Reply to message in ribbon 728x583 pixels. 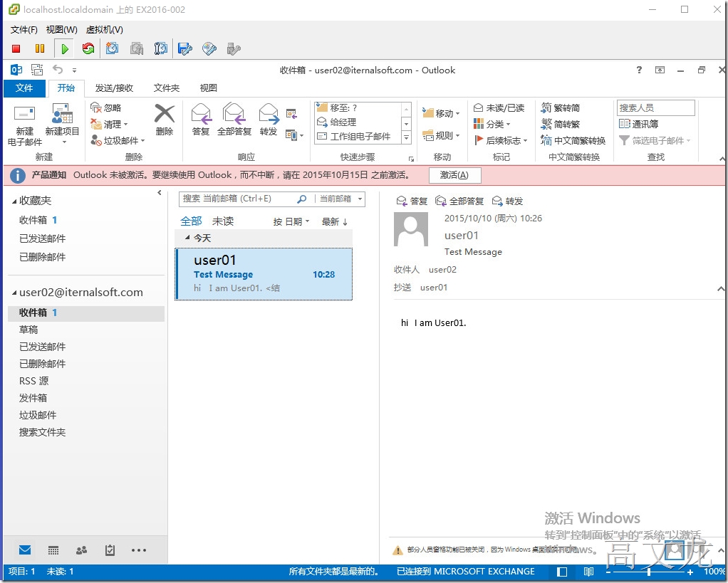pos(201,120)
